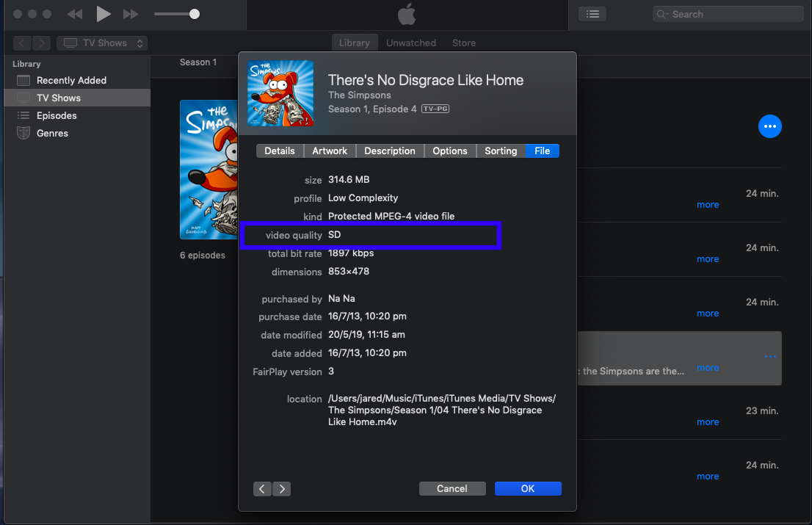Click the title 'There's No Disgrace Like Home'
This screenshot has height=525, width=812.
(426, 80)
